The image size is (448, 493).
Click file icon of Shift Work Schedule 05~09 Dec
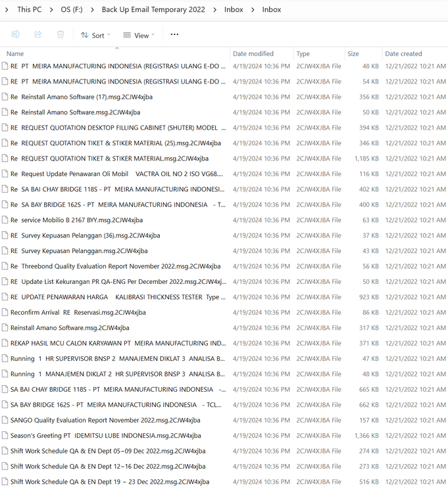pos(5,451)
